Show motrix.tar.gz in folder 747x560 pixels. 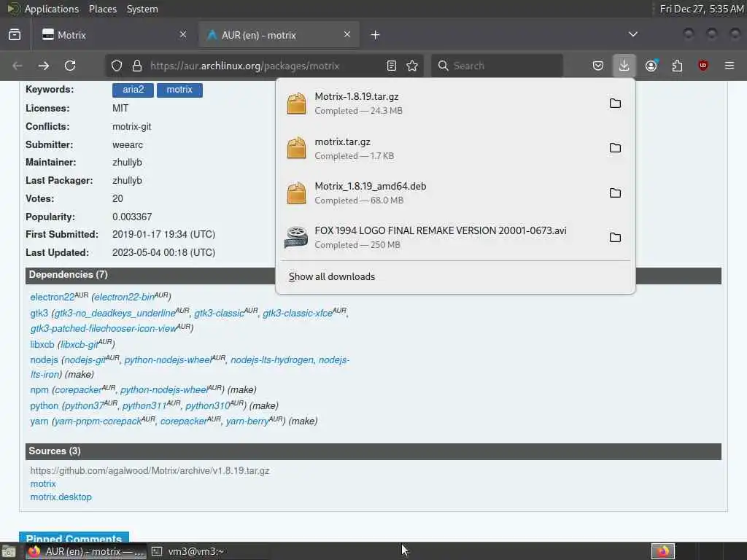click(x=615, y=148)
